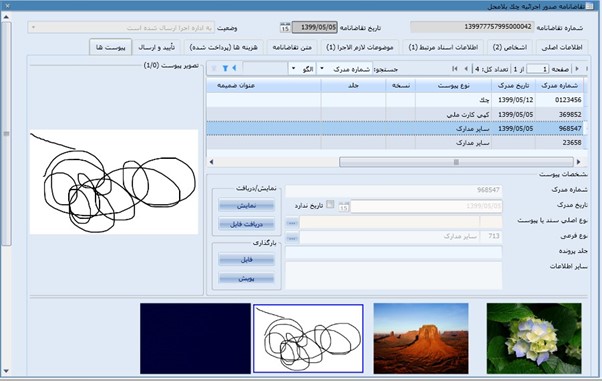The width and height of the screenshot is (602, 381).
Task: Switch to the متن تقاضانامه tab
Action: click(292, 47)
